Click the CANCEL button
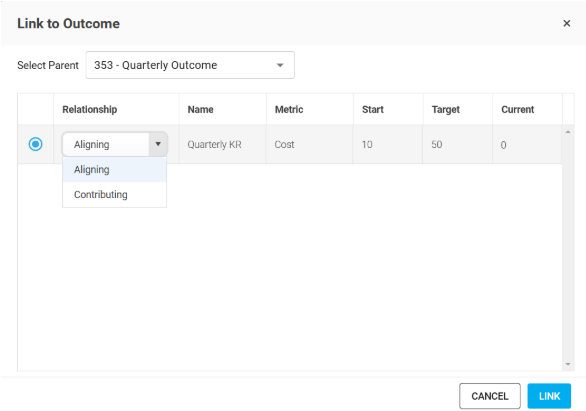This screenshot has width=586, height=411. point(490,396)
